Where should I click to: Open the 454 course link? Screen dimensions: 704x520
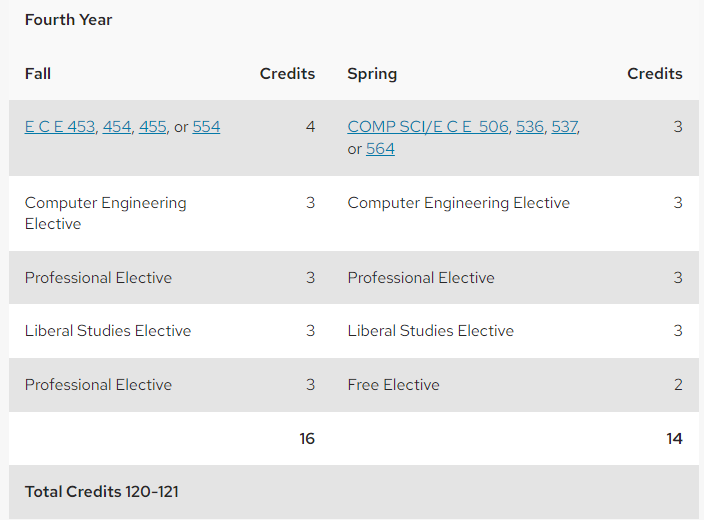coord(117,127)
